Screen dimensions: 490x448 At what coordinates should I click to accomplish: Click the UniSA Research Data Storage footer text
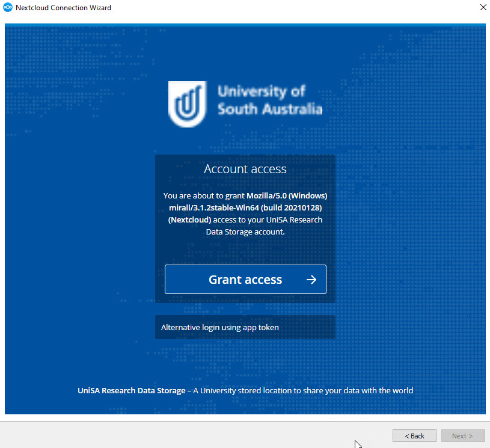(131, 390)
